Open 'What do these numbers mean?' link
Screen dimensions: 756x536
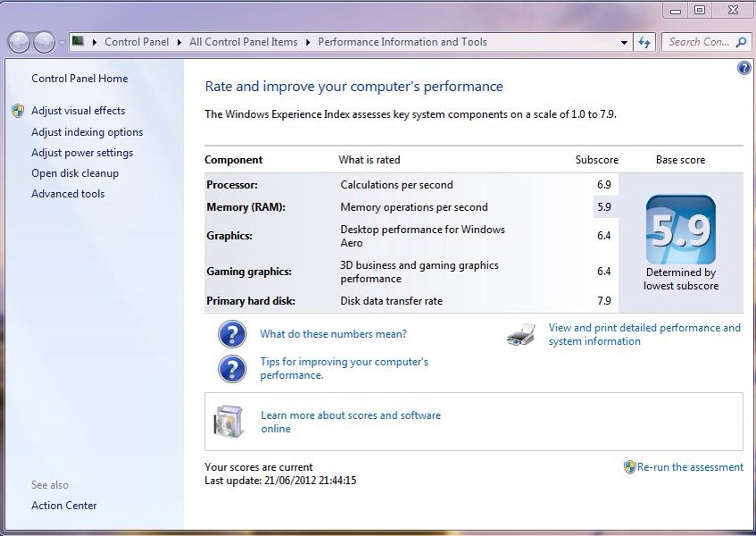pos(333,334)
